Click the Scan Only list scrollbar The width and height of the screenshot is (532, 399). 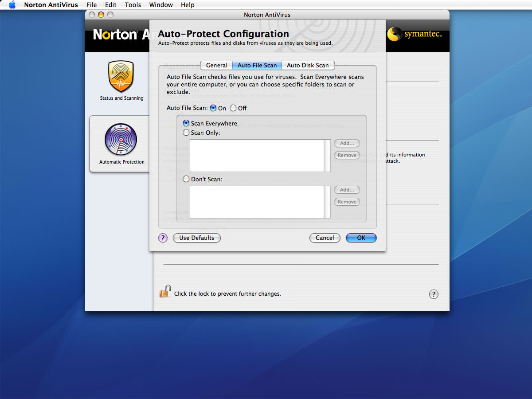328,156
